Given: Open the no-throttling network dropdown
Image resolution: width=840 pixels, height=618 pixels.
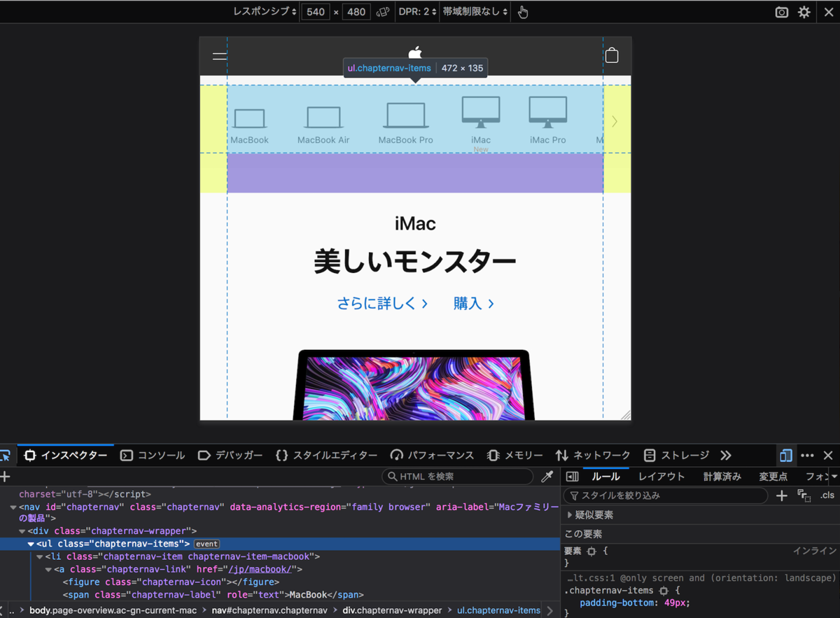Looking at the screenshot, I should [x=475, y=12].
